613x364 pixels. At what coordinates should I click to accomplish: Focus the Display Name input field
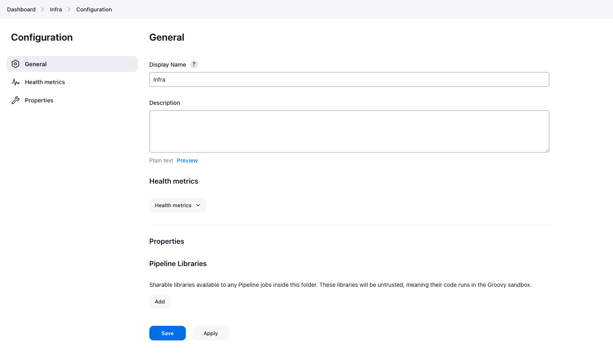pyautogui.click(x=349, y=80)
